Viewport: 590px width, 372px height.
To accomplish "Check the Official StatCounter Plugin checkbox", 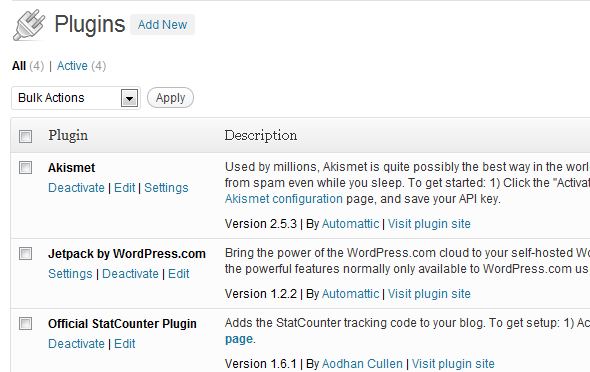I will pos(26,323).
